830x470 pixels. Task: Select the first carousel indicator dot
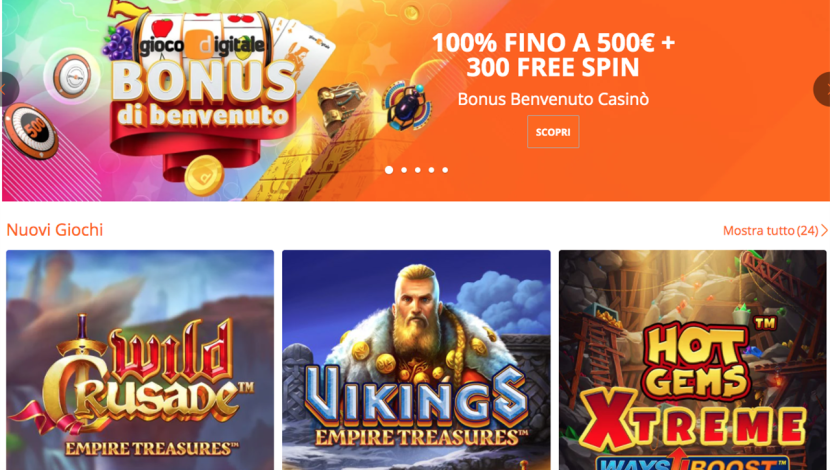coord(389,170)
